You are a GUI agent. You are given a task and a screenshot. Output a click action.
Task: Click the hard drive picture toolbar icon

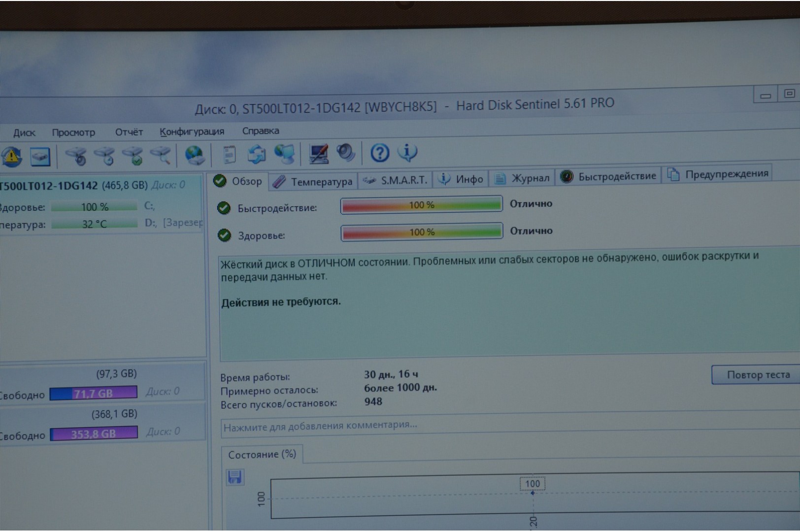point(40,157)
